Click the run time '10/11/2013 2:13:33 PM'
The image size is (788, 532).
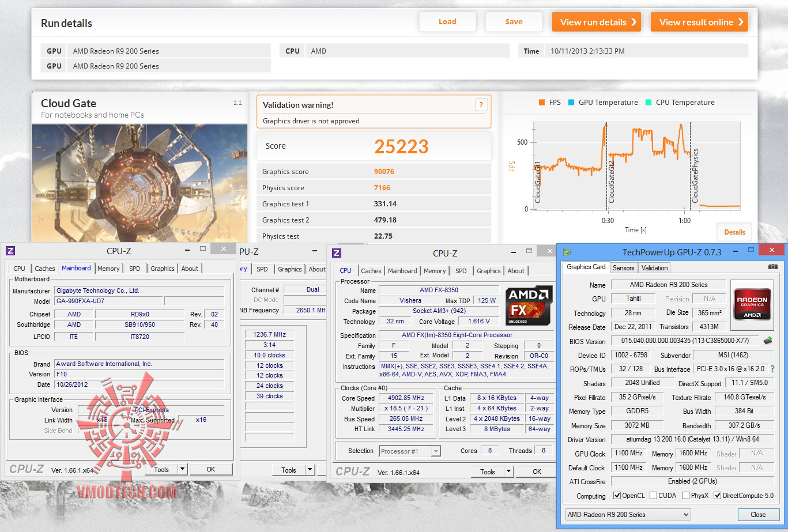(x=587, y=51)
